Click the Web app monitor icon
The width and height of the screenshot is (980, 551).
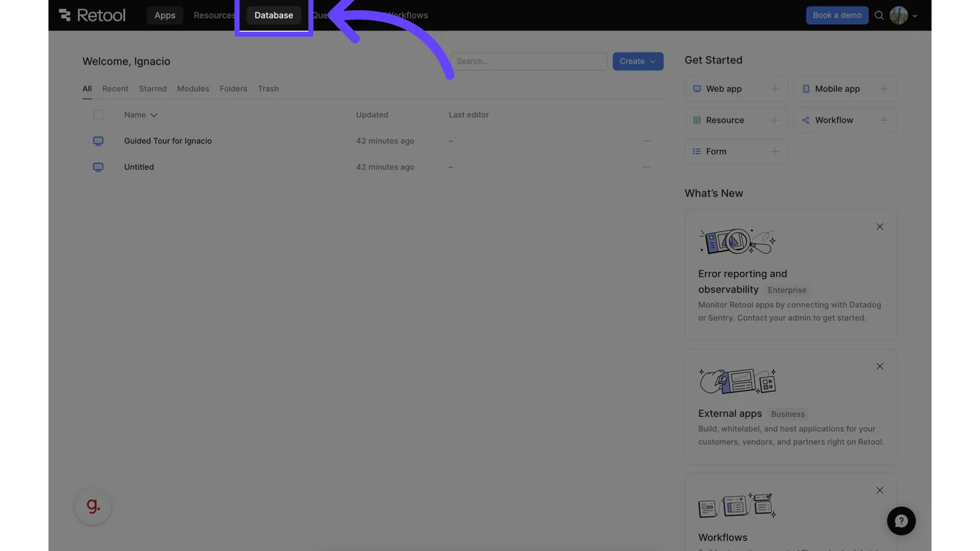pyautogui.click(x=697, y=89)
